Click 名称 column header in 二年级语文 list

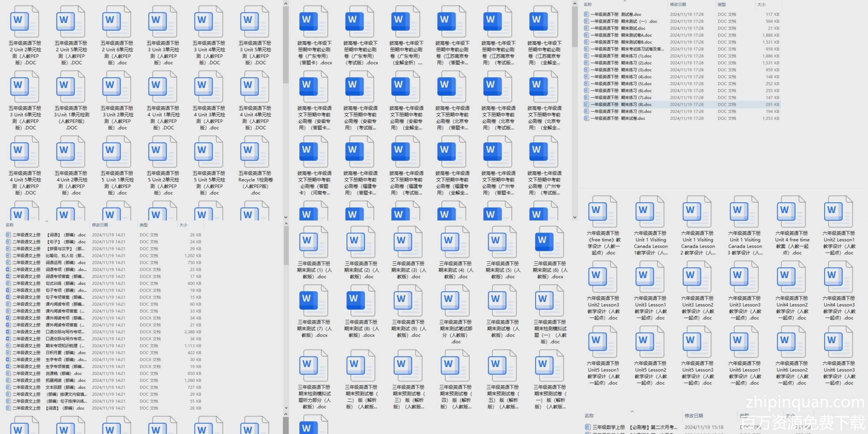coord(10,225)
